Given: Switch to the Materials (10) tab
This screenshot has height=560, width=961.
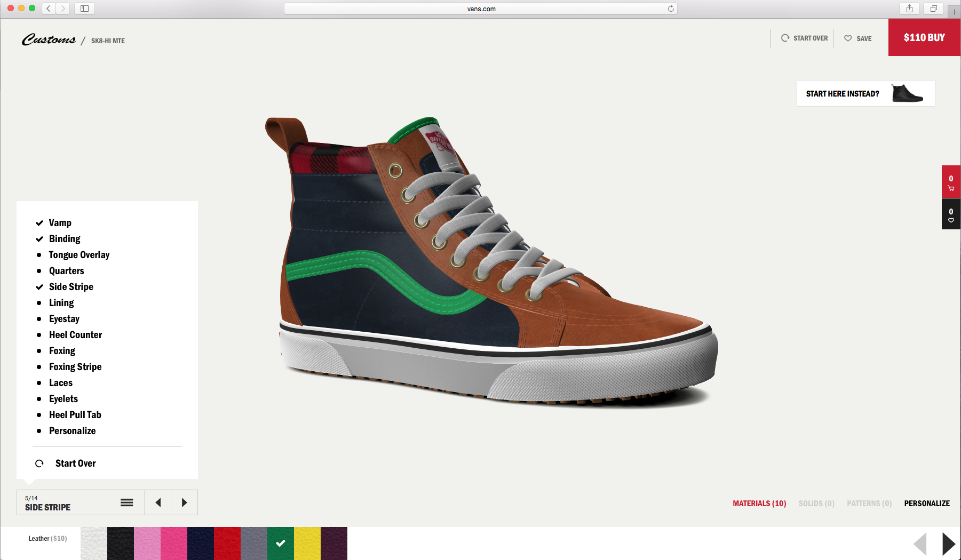Looking at the screenshot, I should click(x=759, y=503).
